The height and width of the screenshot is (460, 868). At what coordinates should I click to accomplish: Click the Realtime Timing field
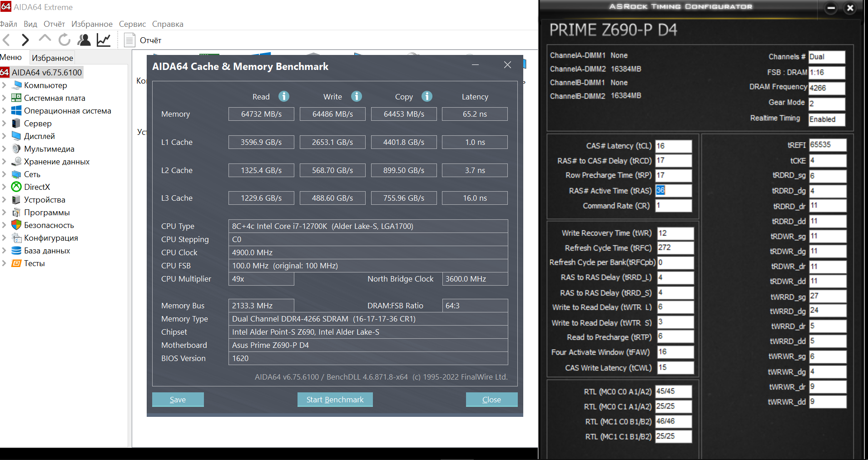pyautogui.click(x=827, y=119)
